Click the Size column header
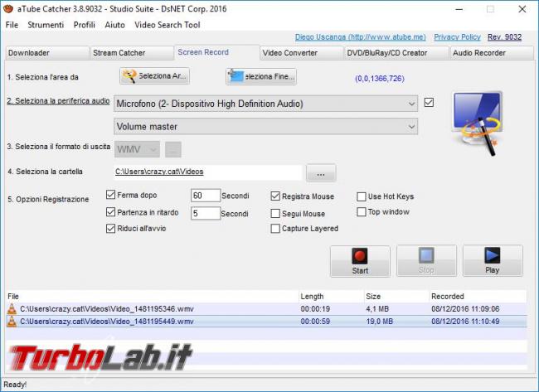Screen dimensions: 539x392 click(396, 296)
